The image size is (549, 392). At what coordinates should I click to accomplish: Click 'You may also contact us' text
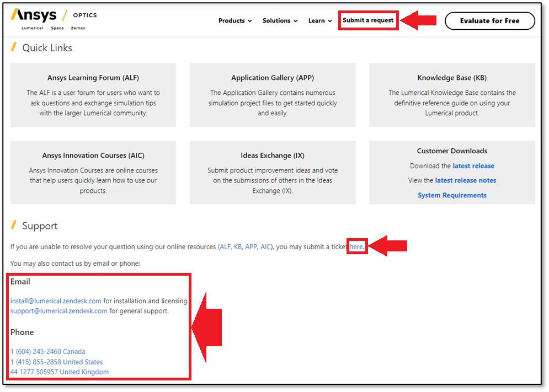(75, 264)
